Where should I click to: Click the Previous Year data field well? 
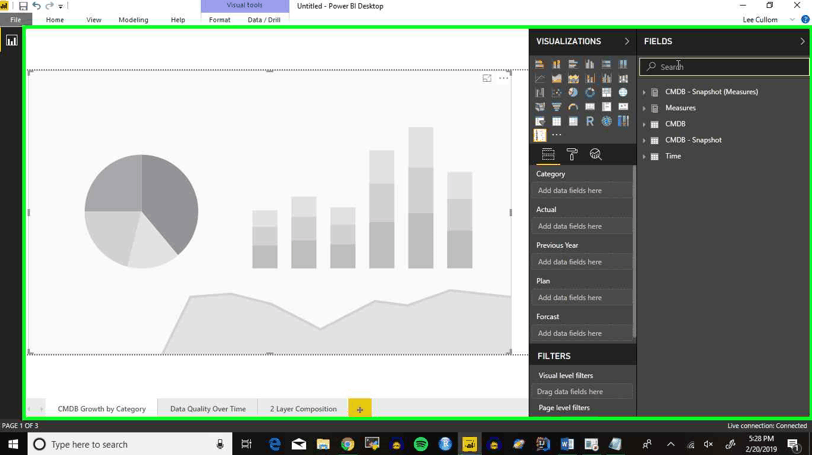tap(582, 262)
